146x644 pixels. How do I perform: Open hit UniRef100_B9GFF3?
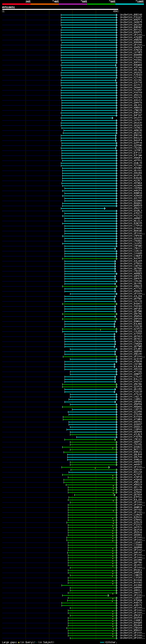point(131,20)
